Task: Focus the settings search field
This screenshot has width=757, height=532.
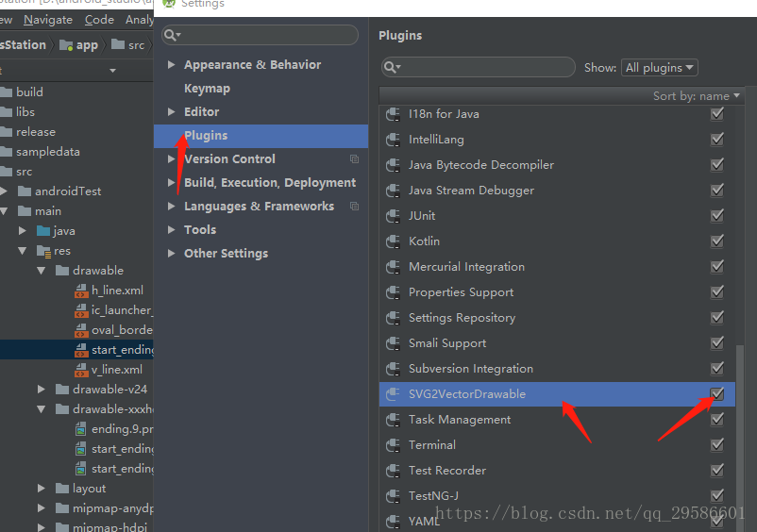Action: [x=261, y=35]
